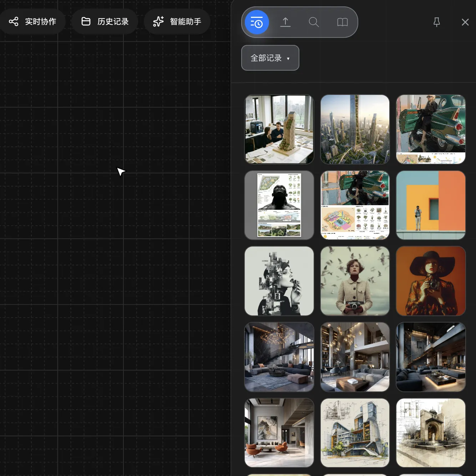476x476 pixels.
Task: Select the orange and yellow wall thumbnail
Action: click(x=431, y=205)
